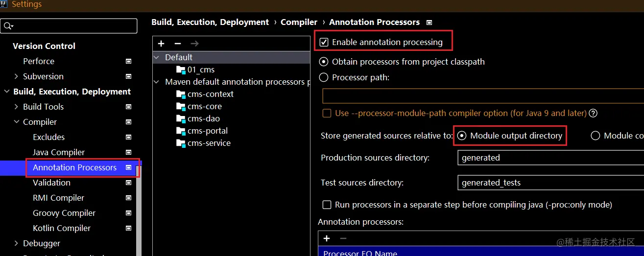Click the help icon beside processor-module-path option
The height and width of the screenshot is (256, 644).
point(593,113)
